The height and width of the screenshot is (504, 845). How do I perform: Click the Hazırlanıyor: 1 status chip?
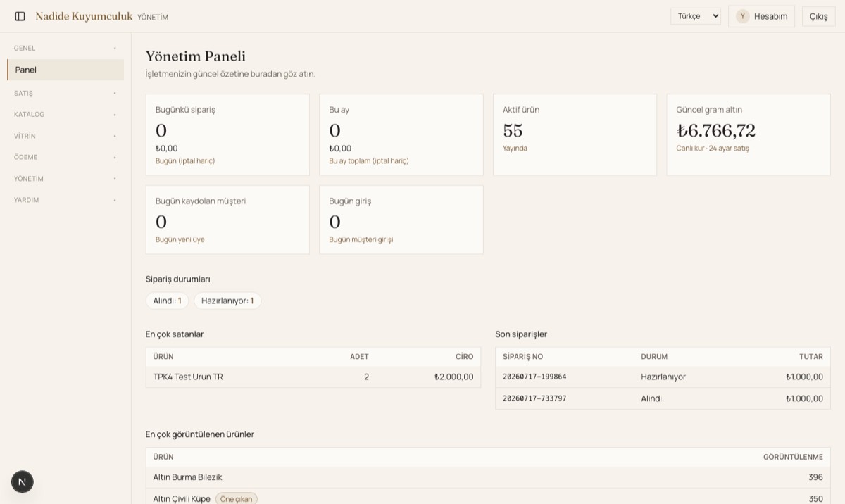(x=227, y=301)
